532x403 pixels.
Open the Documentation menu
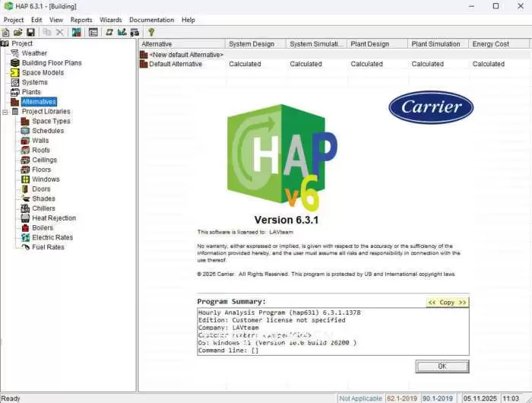(x=151, y=20)
